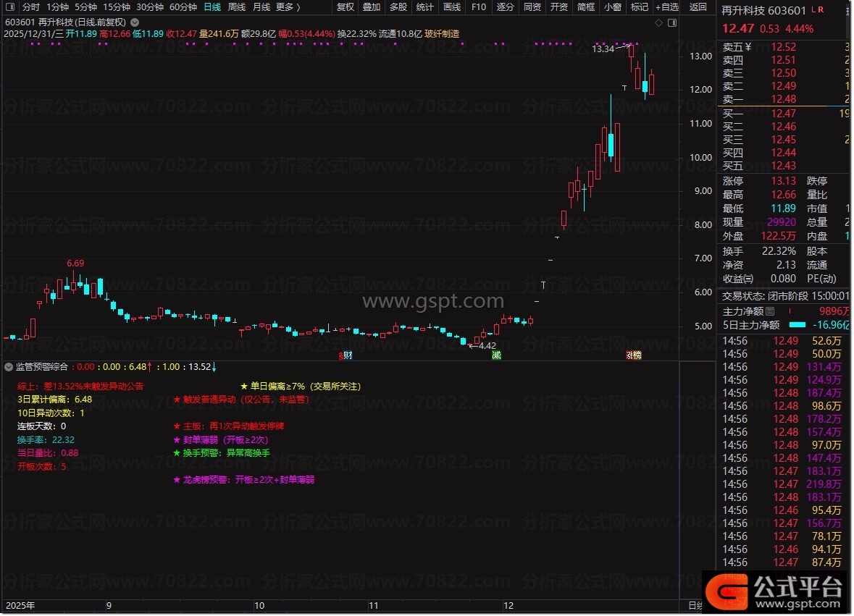Click the +自选 button

666,7
